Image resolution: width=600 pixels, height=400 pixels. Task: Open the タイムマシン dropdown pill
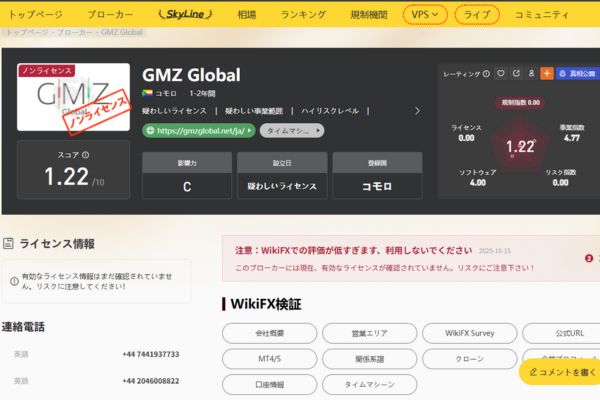tap(297, 130)
